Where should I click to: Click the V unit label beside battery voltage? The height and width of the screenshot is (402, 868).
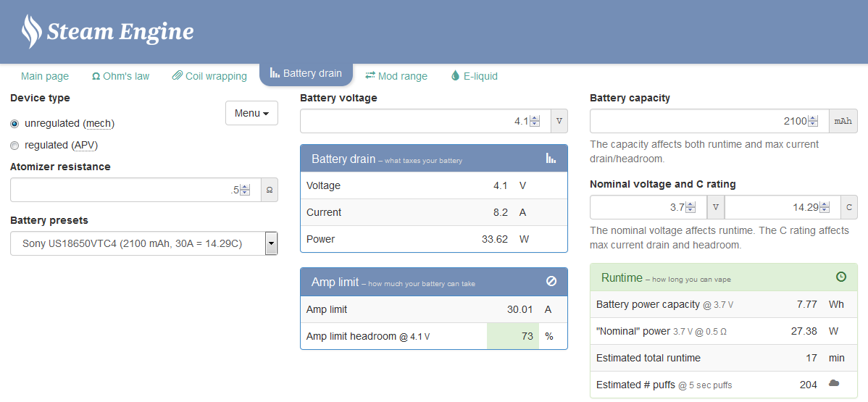[559, 122]
